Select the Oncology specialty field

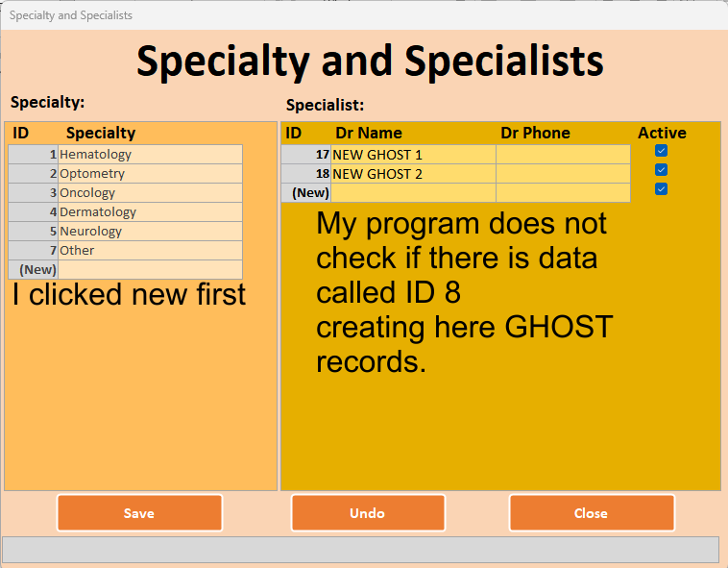[150, 193]
